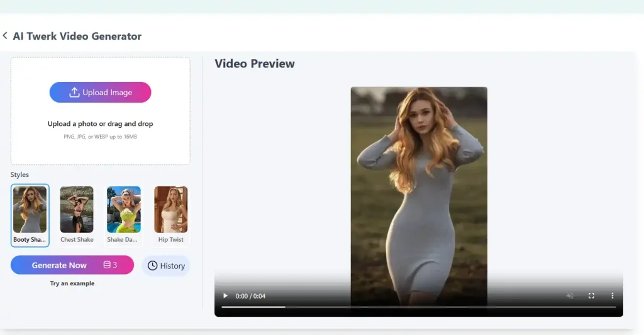Click the Styles label

pyautogui.click(x=19, y=174)
